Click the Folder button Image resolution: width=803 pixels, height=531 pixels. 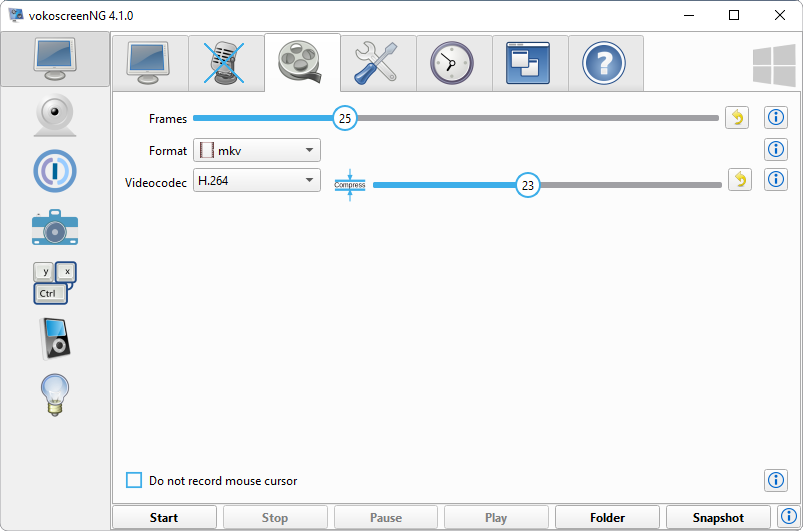click(x=607, y=518)
